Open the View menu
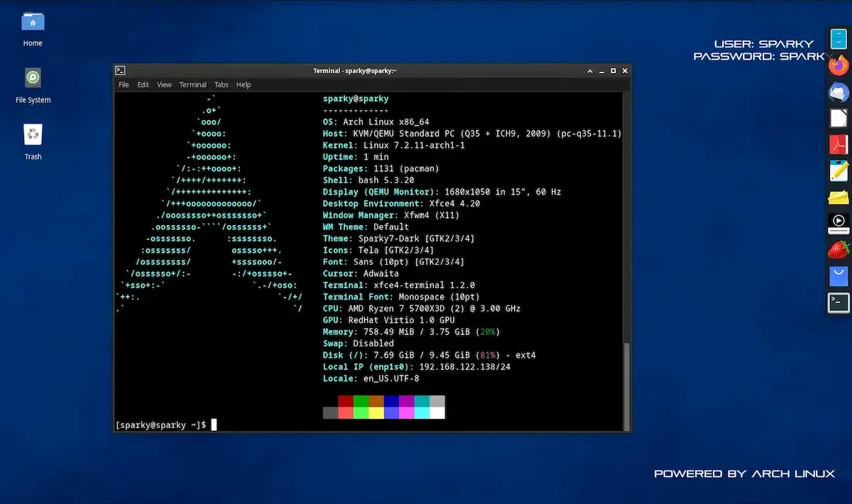852x504 pixels. point(164,84)
